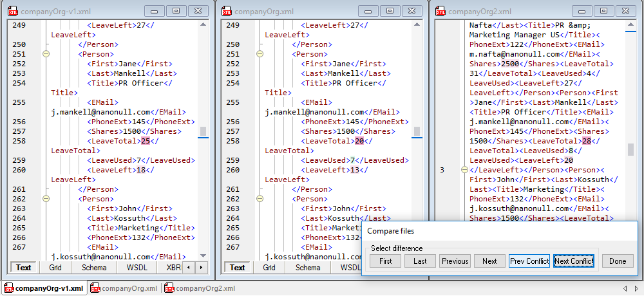Jump to First difference
The height and width of the screenshot is (296, 644).
pyautogui.click(x=385, y=261)
